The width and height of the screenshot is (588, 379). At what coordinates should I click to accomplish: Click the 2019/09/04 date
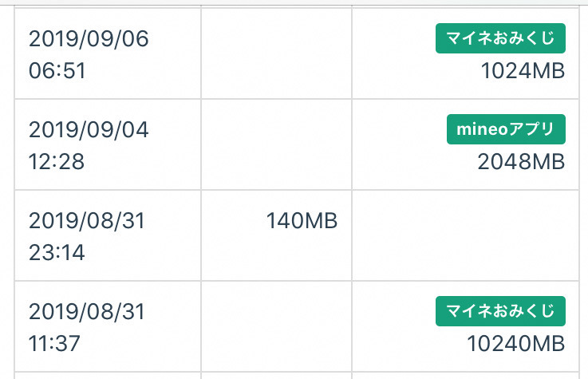coord(89,129)
